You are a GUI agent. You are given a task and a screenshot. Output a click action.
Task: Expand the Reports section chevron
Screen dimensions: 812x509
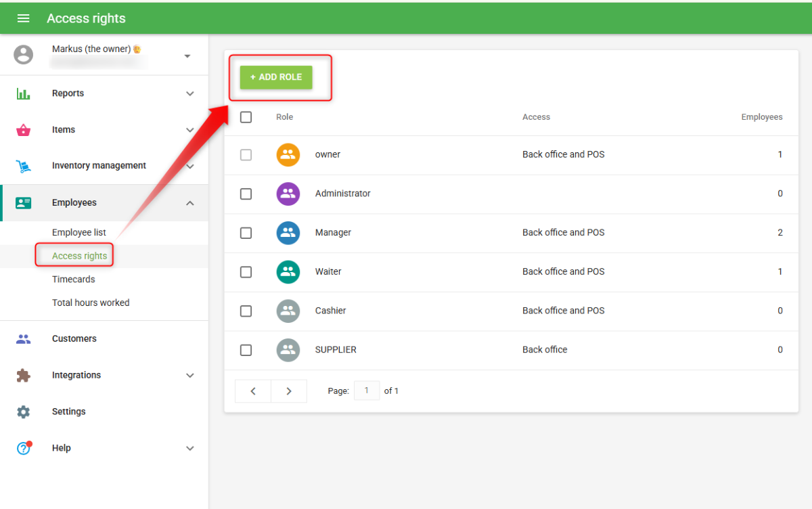point(190,93)
